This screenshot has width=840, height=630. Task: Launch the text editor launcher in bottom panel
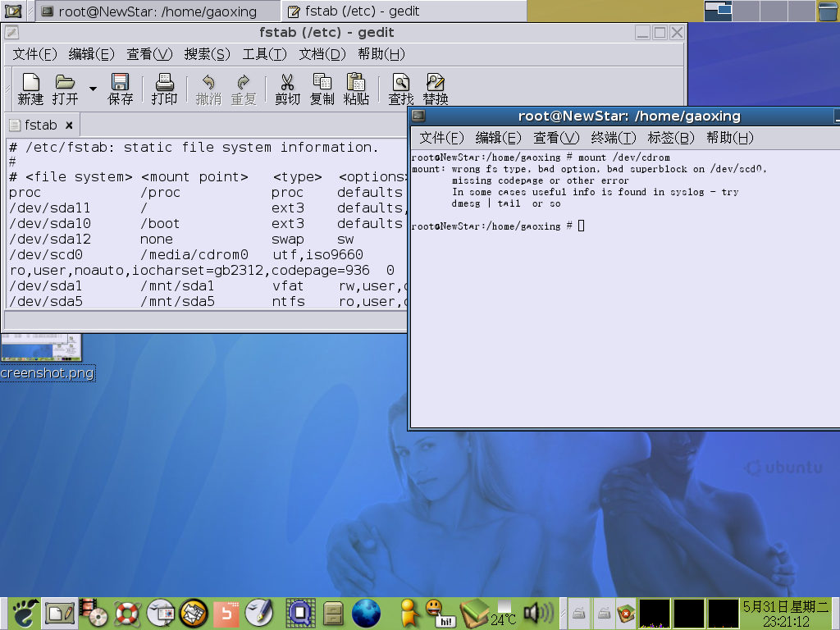(x=59, y=614)
